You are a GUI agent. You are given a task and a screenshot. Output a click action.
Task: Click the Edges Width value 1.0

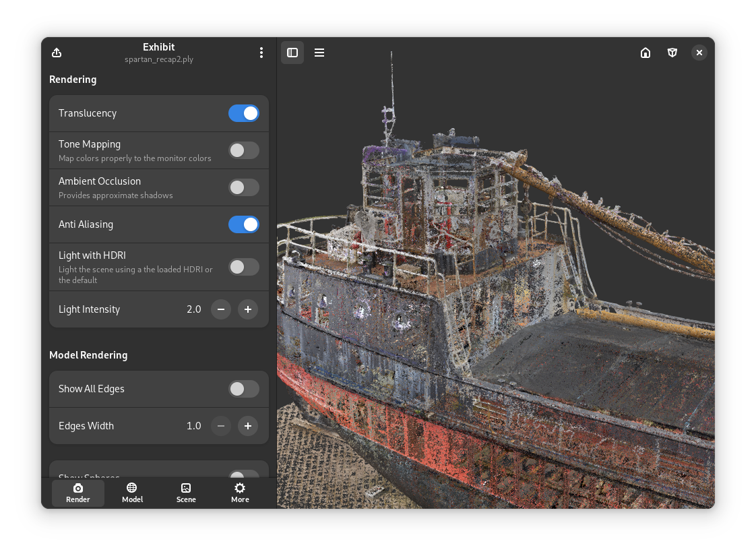coord(194,426)
